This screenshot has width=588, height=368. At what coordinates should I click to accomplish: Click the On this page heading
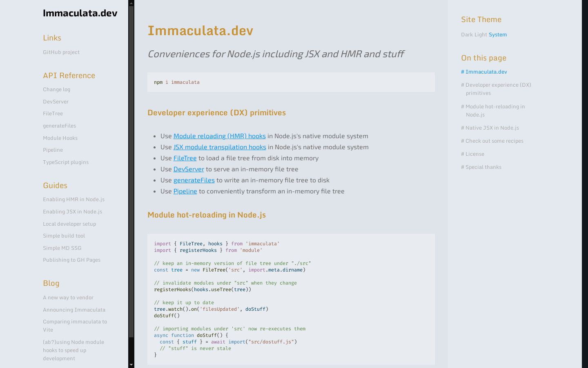click(484, 58)
